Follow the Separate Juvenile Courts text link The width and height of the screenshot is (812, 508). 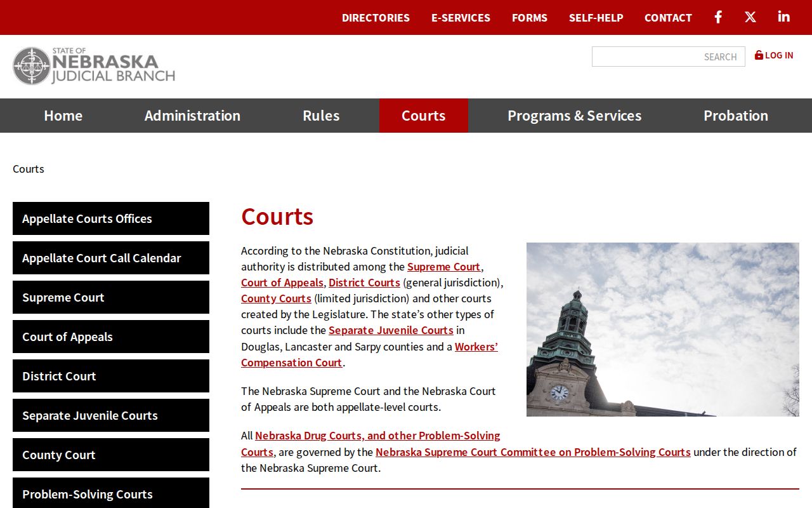click(391, 330)
